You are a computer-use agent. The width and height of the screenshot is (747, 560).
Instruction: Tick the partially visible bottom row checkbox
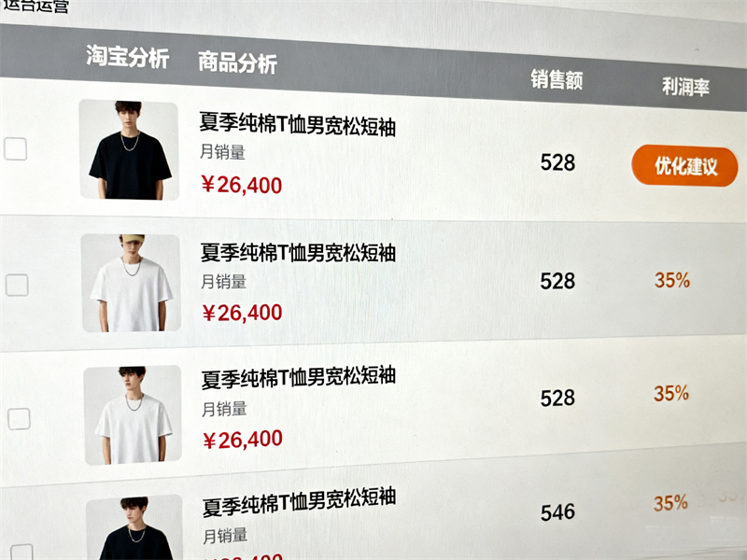21,552
